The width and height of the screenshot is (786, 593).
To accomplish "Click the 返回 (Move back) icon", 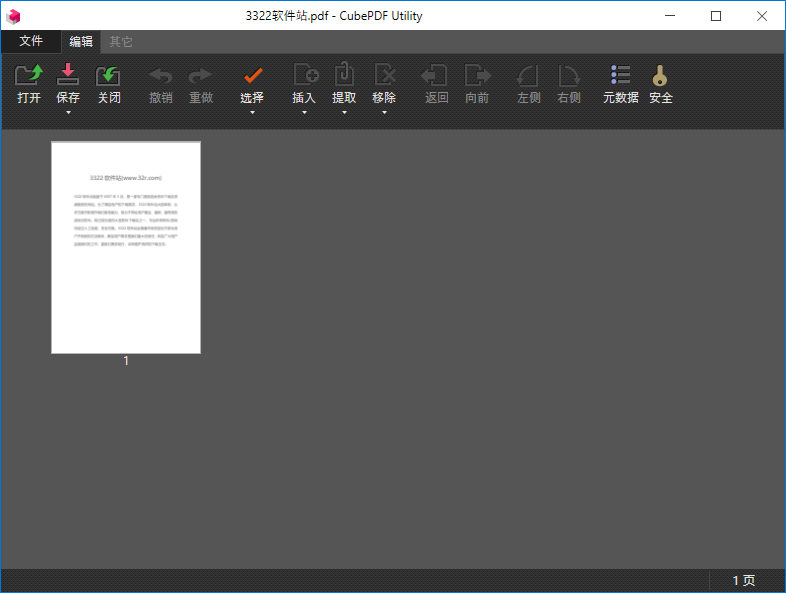I will click(x=434, y=75).
